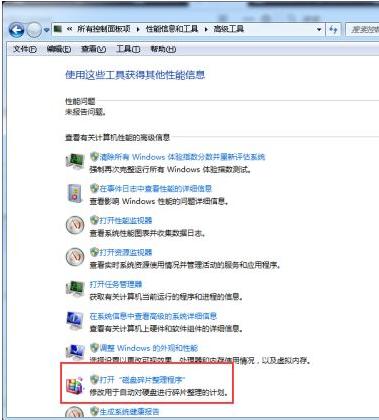Click the Forward navigation arrow button

pos(34,30)
